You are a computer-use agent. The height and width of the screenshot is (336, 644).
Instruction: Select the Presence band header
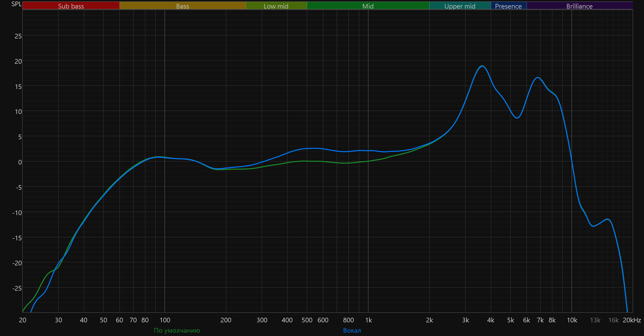(508, 6)
